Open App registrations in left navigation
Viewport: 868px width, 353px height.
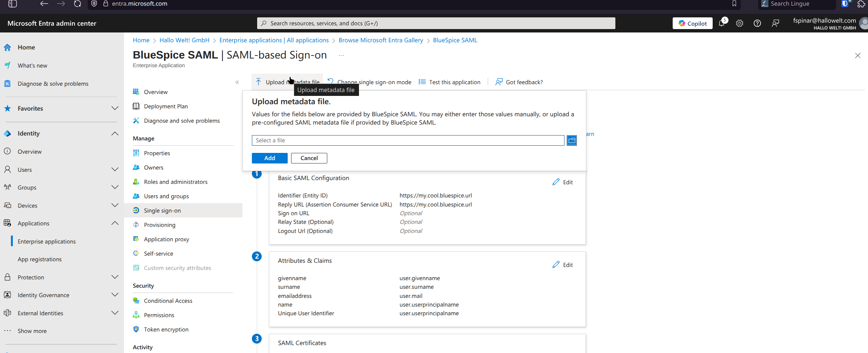pos(40,259)
